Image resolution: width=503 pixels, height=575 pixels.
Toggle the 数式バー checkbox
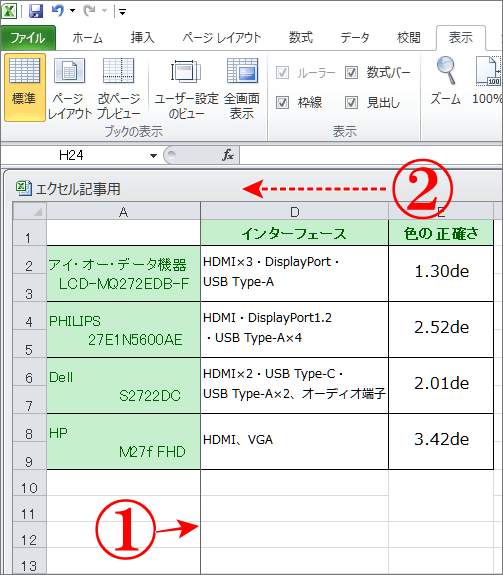point(351,72)
